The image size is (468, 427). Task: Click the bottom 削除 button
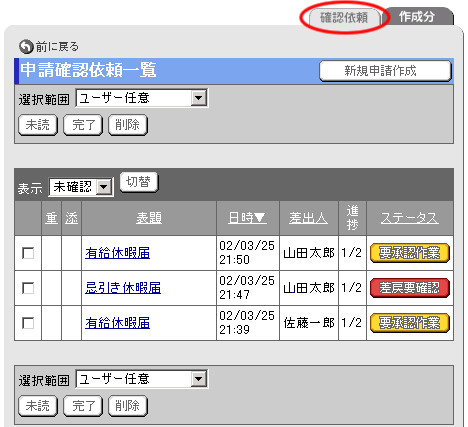[x=128, y=406]
